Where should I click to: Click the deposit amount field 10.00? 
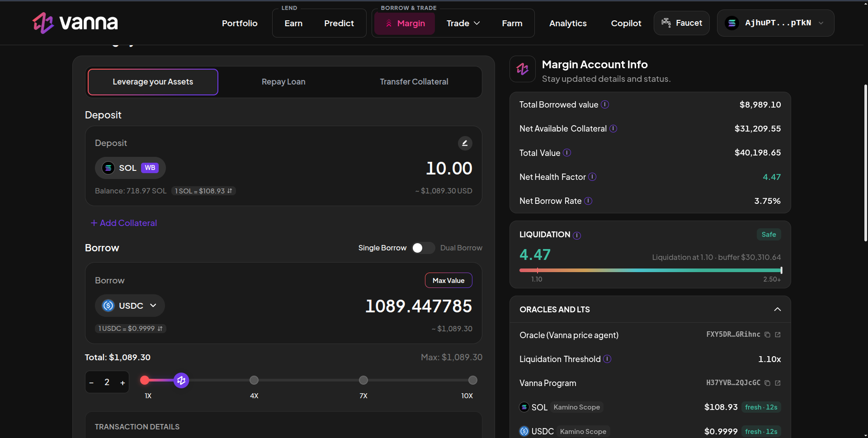point(449,168)
